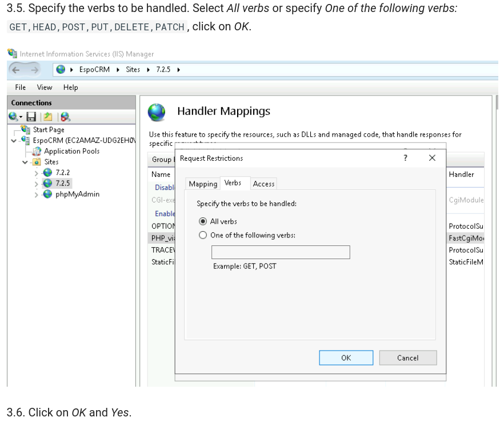Open the Help menu
The image size is (504, 421).
click(x=70, y=87)
